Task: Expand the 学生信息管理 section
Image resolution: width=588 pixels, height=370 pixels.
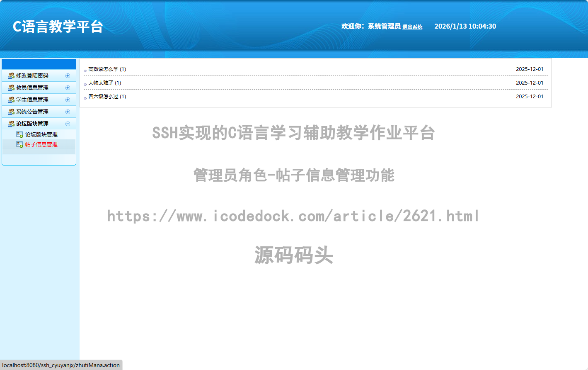Action: pos(68,100)
